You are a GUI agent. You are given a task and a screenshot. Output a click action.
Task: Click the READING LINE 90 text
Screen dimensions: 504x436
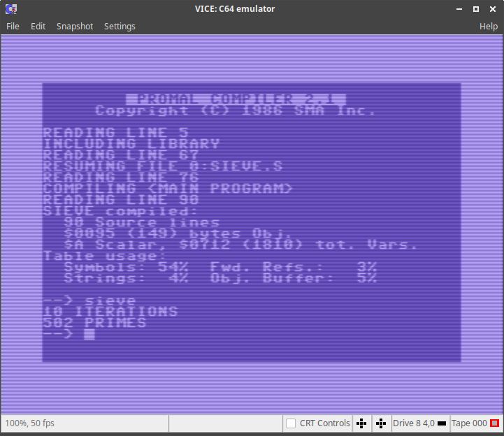click(121, 200)
